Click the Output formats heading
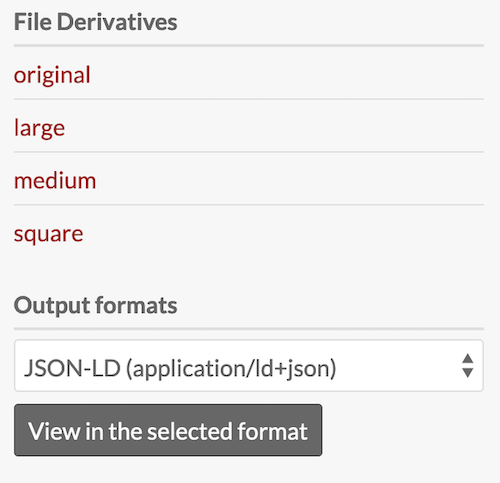500x483 pixels. pyautogui.click(x=95, y=305)
